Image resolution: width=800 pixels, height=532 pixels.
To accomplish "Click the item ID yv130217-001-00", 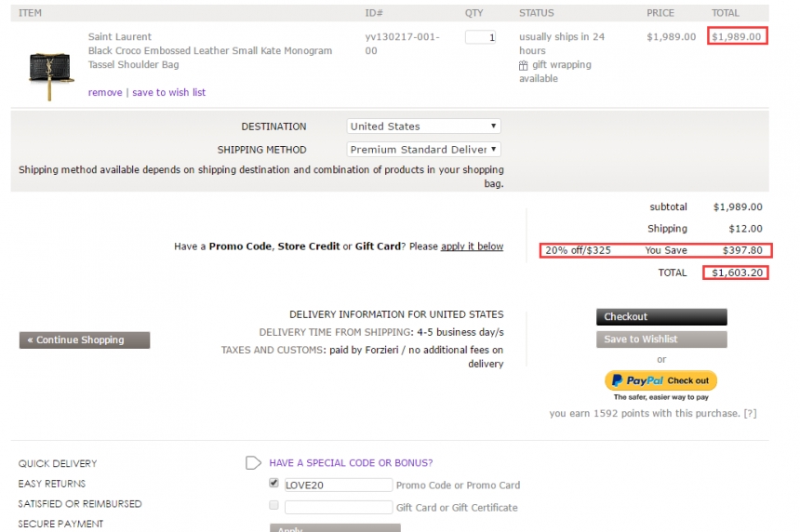I will (x=402, y=44).
